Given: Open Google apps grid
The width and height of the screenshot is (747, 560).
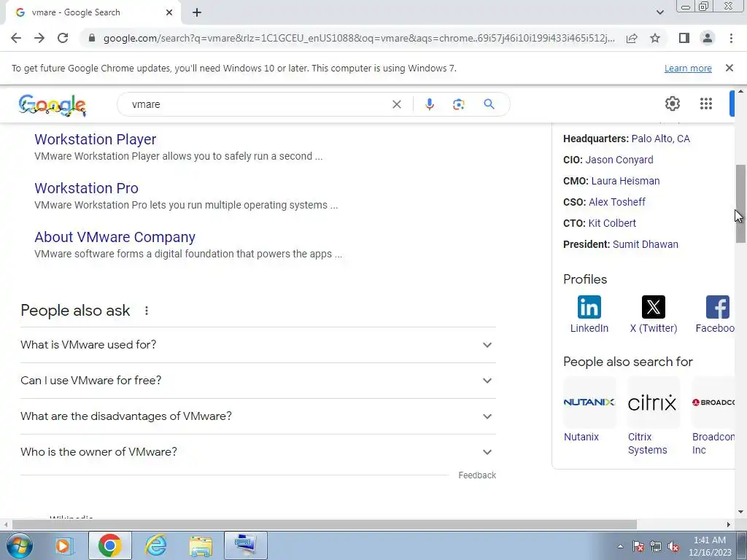Looking at the screenshot, I should click(x=706, y=104).
